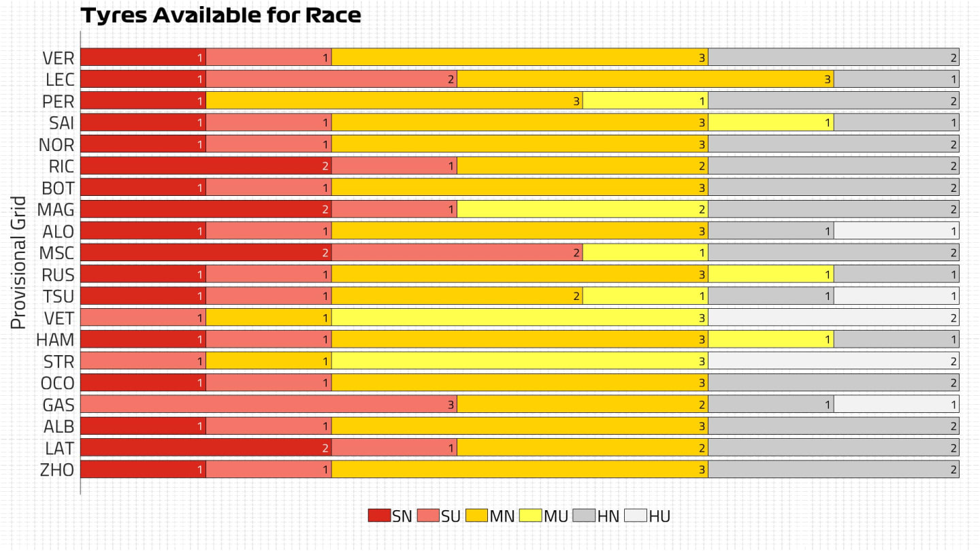The image size is (980, 551).
Task: Click the HN grey legend swatch
Action: tap(585, 516)
